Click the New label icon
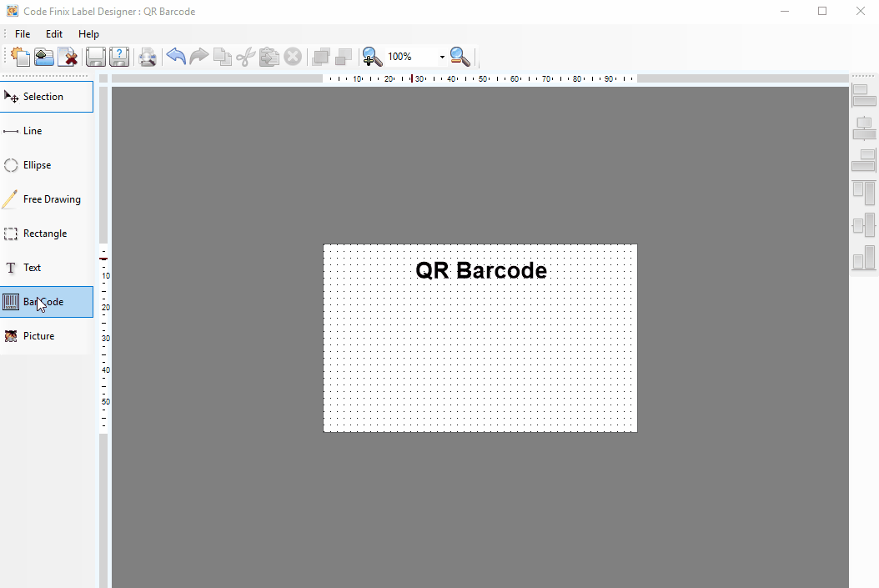879x588 pixels. (x=20, y=57)
